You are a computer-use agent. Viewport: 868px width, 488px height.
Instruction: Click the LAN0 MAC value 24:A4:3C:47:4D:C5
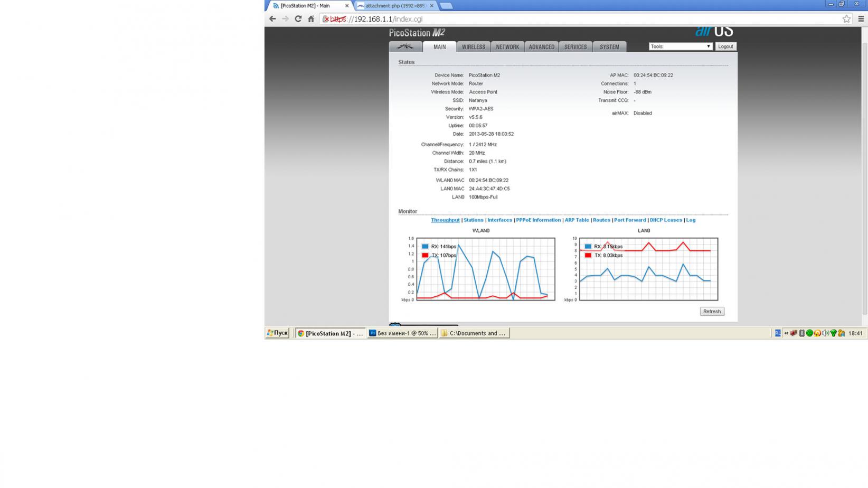[x=489, y=189]
